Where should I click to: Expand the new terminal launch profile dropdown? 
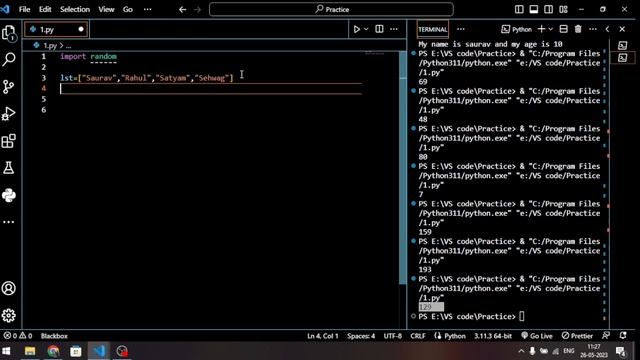coord(551,29)
